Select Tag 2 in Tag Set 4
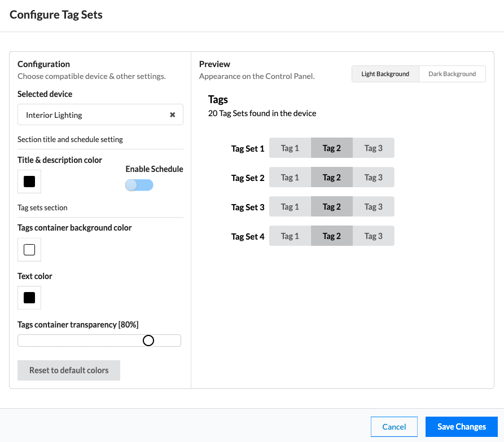 332,236
